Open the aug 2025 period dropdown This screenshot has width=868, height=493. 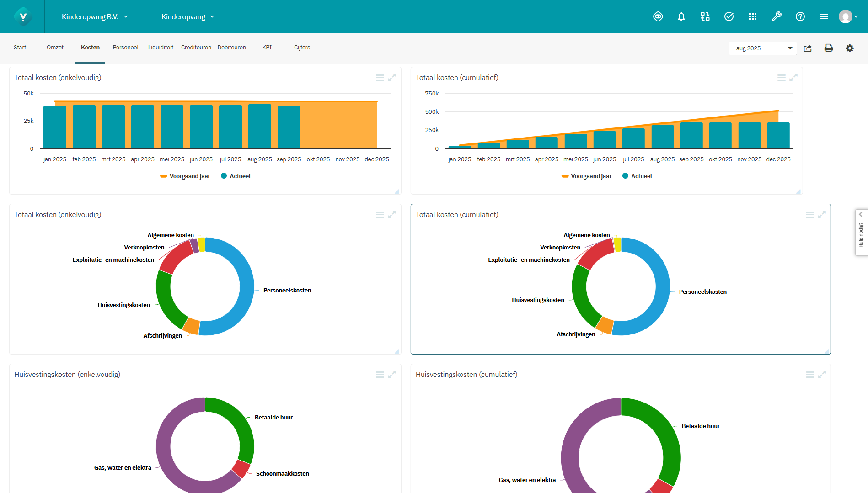coord(762,48)
